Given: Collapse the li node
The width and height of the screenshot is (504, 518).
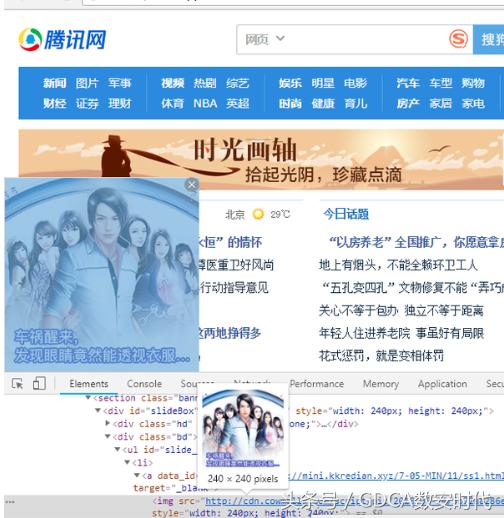Looking at the screenshot, I should coord(127,462).
